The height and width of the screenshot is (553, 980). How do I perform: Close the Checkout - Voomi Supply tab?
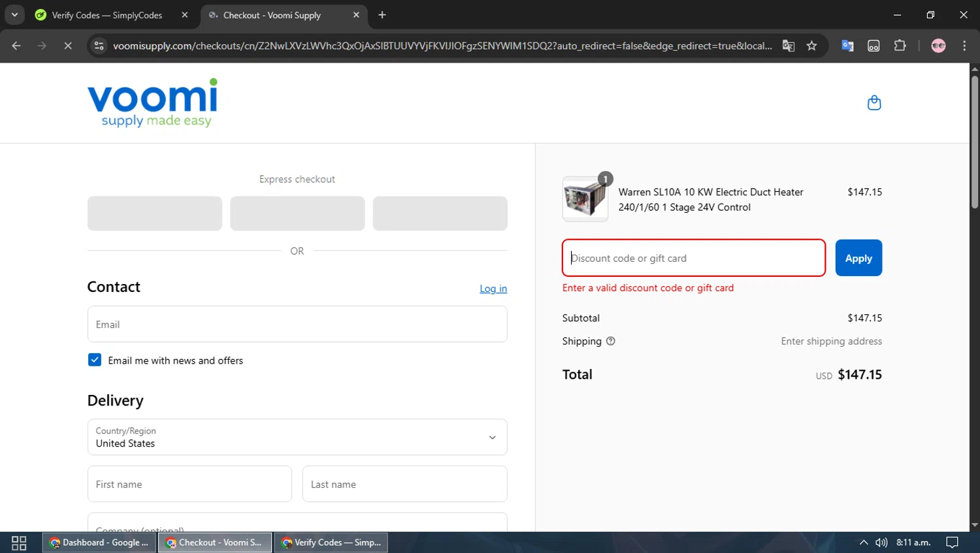[356, 15]
